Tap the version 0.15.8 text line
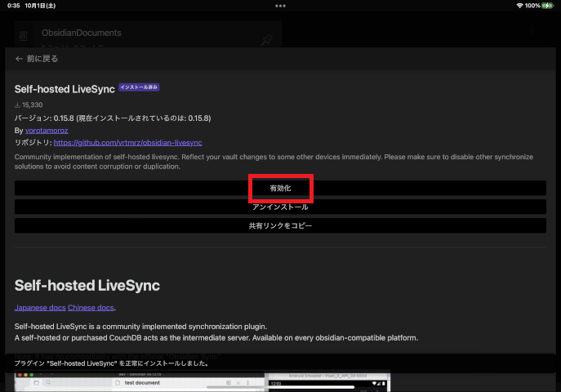 (113, 118)
